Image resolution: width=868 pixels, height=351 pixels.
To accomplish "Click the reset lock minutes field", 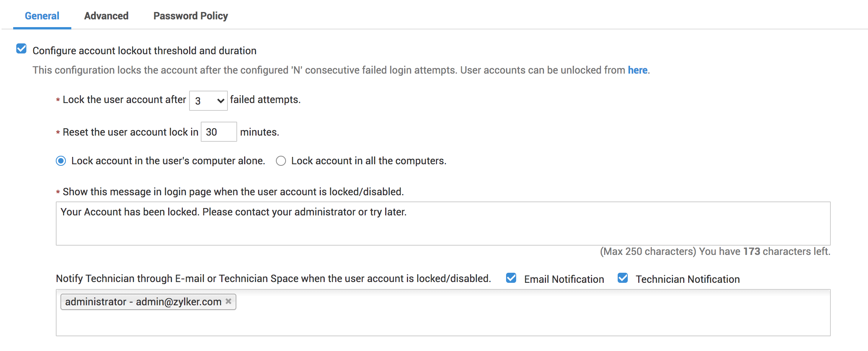I will [x=219, y=132].
